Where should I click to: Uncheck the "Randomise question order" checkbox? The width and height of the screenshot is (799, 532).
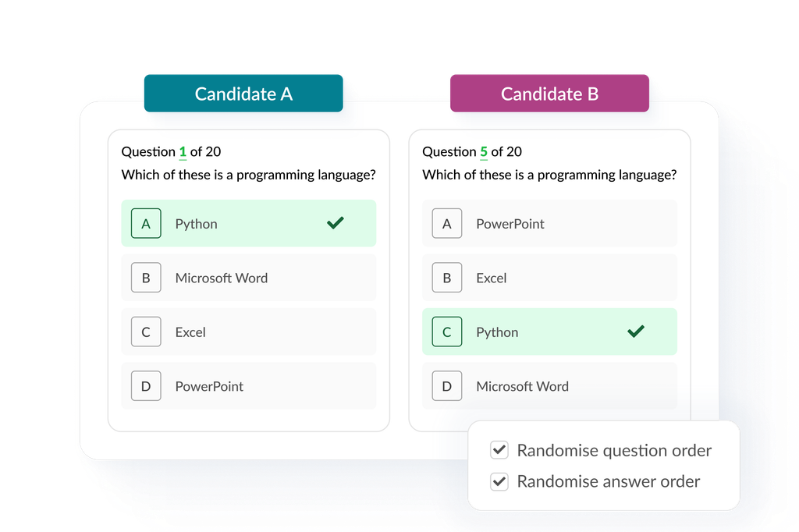tap(500, 450)
